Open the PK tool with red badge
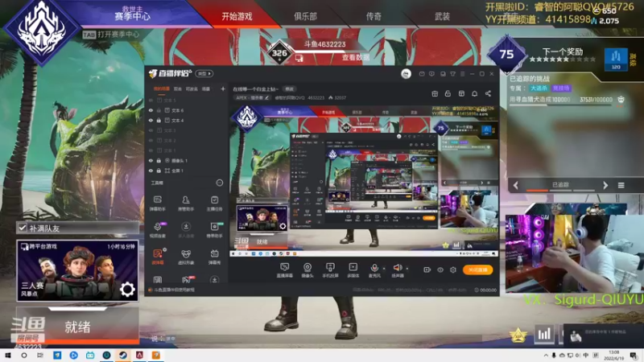This screenshot has height=362, width=644. pyautogui.click(x=187, y=280)
